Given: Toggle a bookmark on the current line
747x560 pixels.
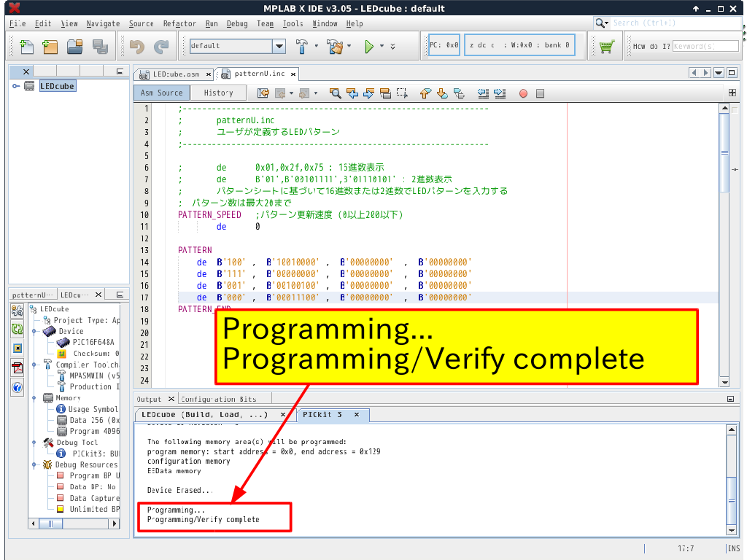Looking at the screenshot, I should click(x=459, y=93).
